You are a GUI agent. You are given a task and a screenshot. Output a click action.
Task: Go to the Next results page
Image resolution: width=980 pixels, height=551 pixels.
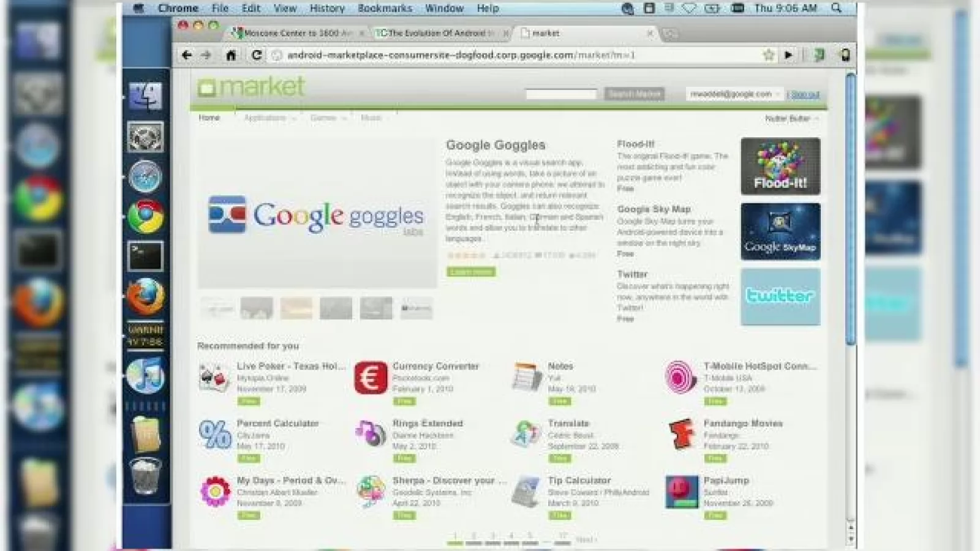[x=586, y=539]
